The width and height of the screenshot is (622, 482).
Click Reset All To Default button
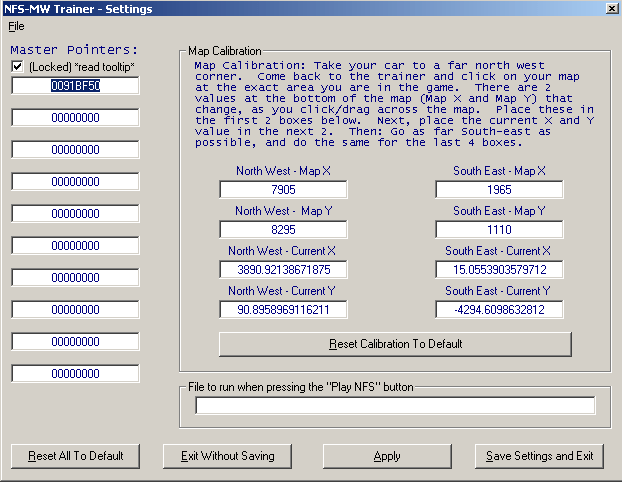click(75, 456)
